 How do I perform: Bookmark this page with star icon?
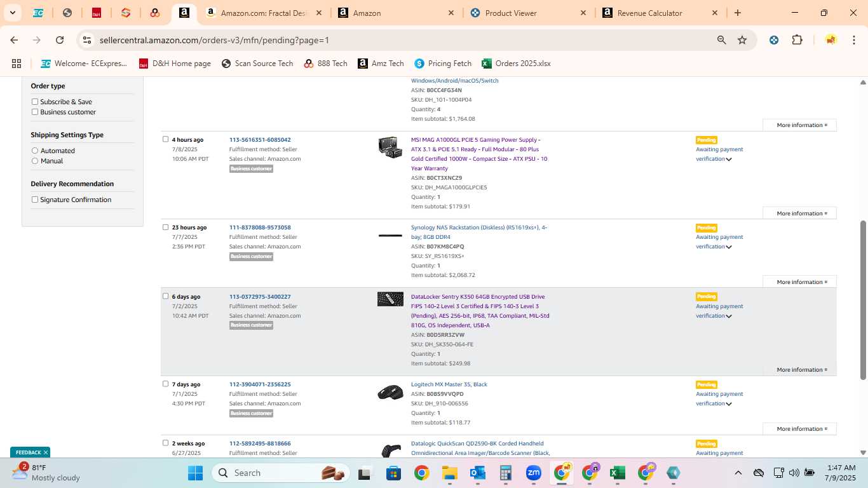pos(742,40)
